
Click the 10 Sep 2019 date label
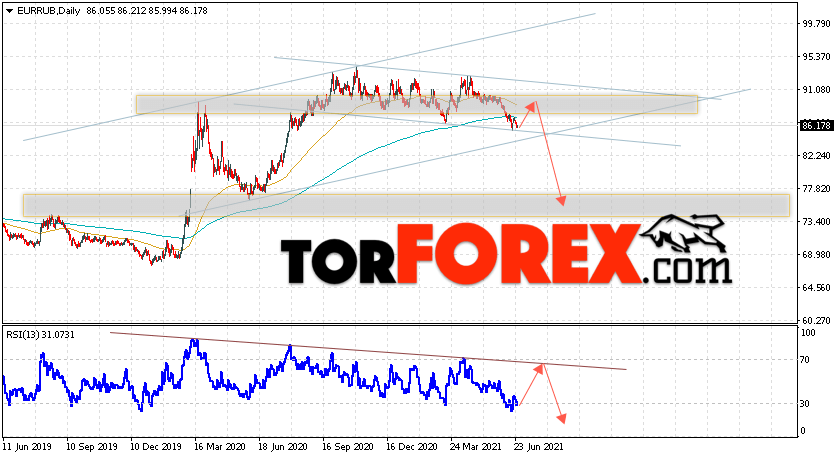(92, 446)
